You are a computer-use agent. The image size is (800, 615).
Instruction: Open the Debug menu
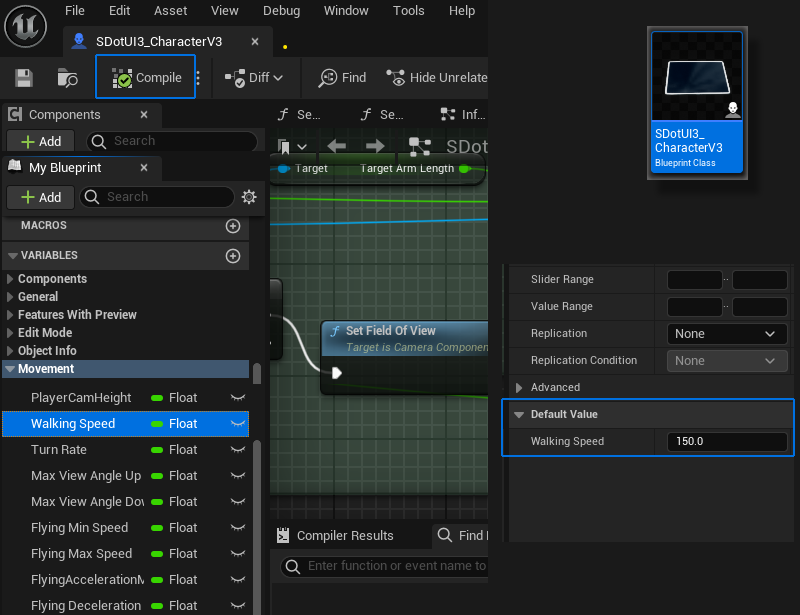click(281, 10)
